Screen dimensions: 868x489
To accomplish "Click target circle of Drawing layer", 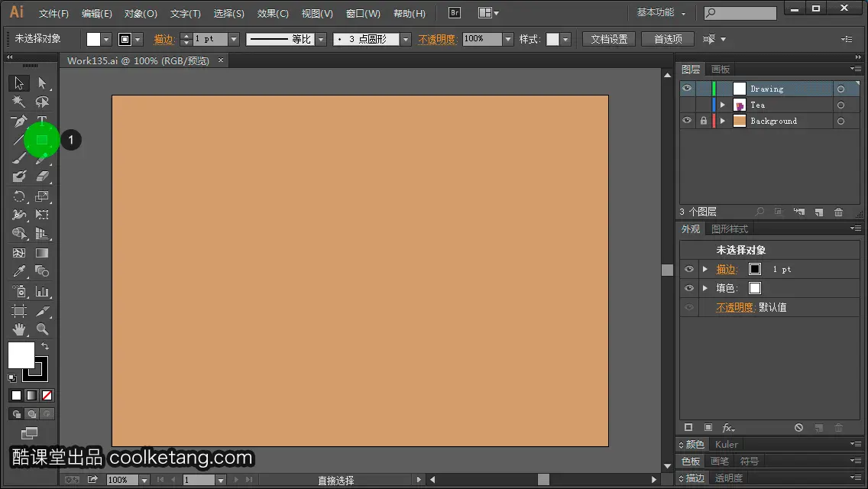I will (x=840, y=89).
